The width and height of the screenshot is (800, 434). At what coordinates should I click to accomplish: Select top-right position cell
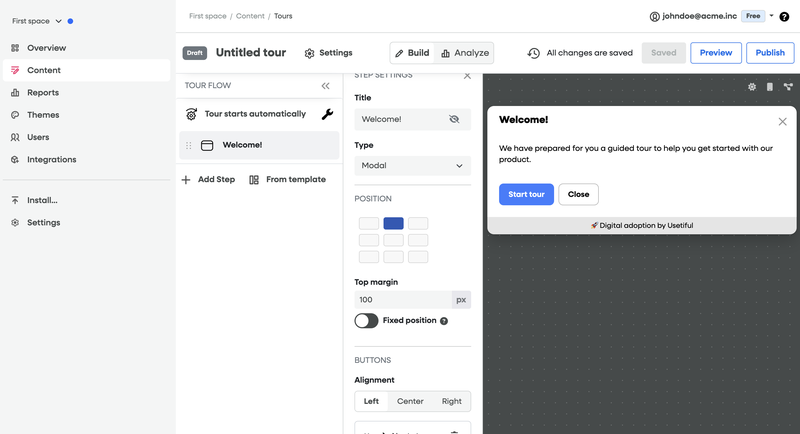[418, 223]
